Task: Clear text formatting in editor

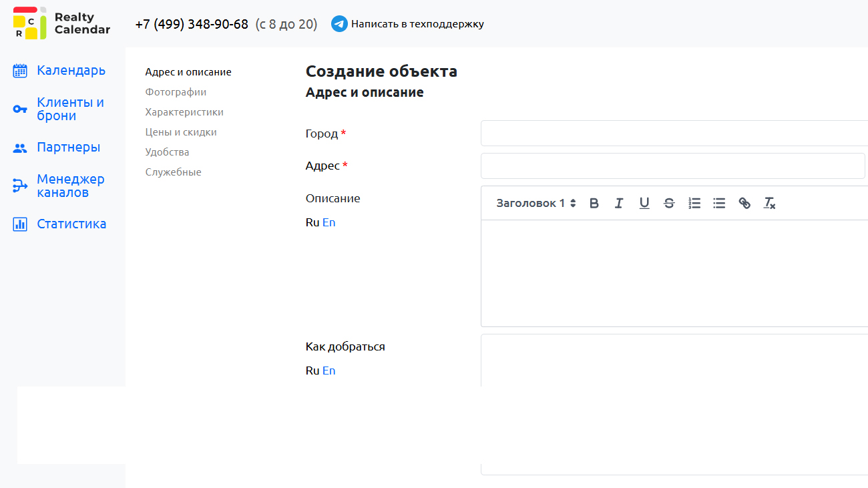Action: coord(769,204)
